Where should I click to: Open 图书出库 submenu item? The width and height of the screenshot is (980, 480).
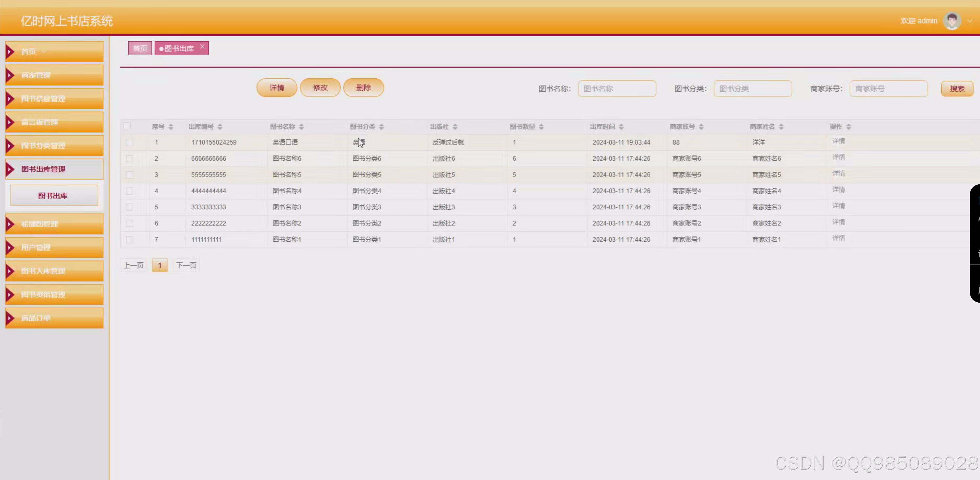[54, 195]
